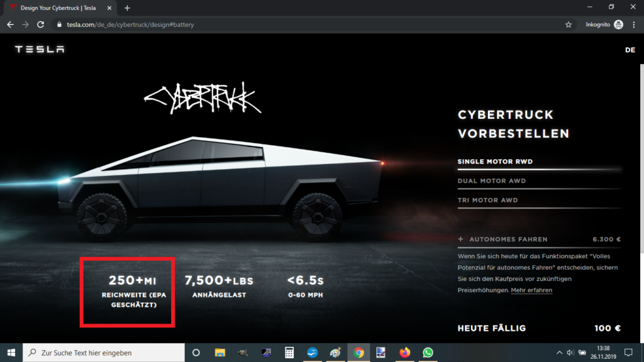This screenshot has width=644, height=362.
Task: Click the 7,500+ lbs Anhängelast stat
Action: click(219, 286)
